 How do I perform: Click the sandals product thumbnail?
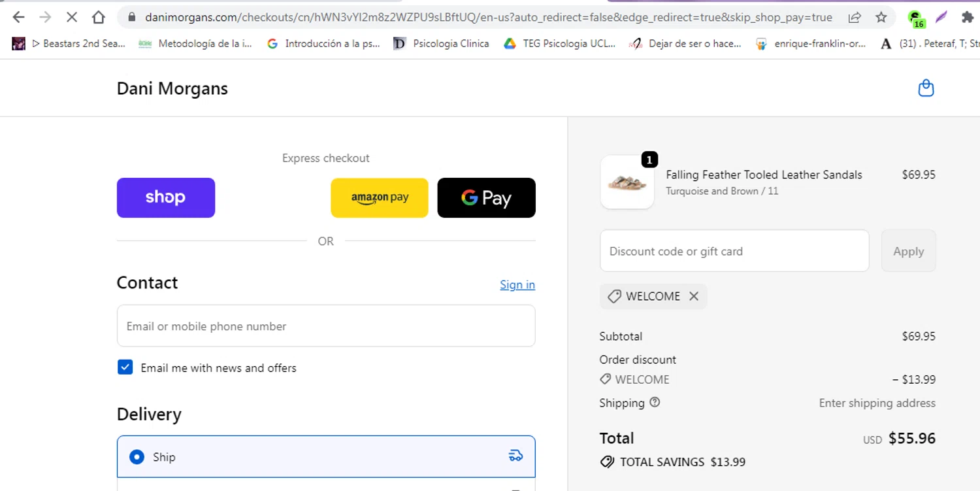[x=627, y=182]
